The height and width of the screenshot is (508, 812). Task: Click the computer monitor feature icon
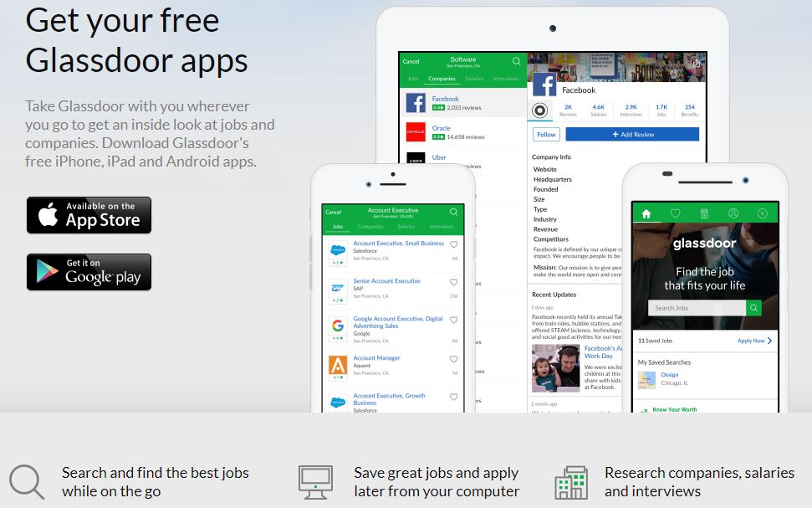(315, 483)
